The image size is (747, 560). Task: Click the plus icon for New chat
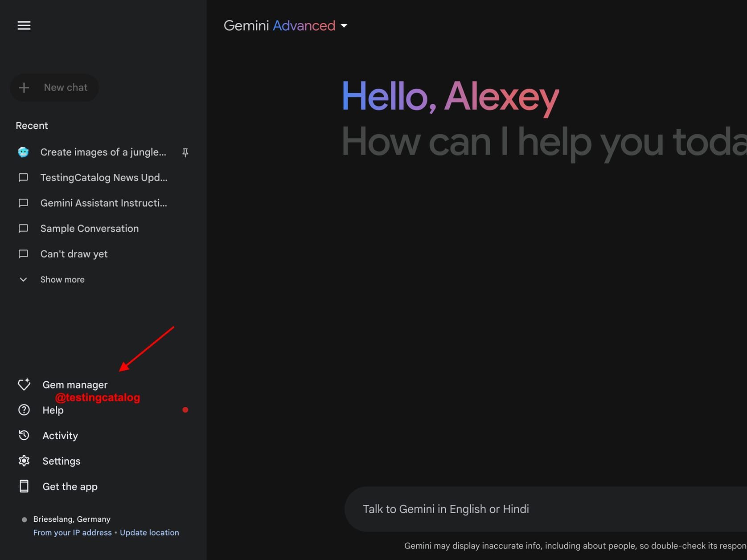[x=24, y=88]
